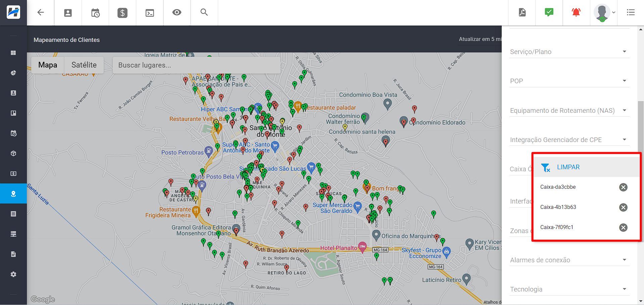Click the Restaurante Frigideira Mineira marker
The height and width of the screenshot is (305, 644).
pos(196,211)
